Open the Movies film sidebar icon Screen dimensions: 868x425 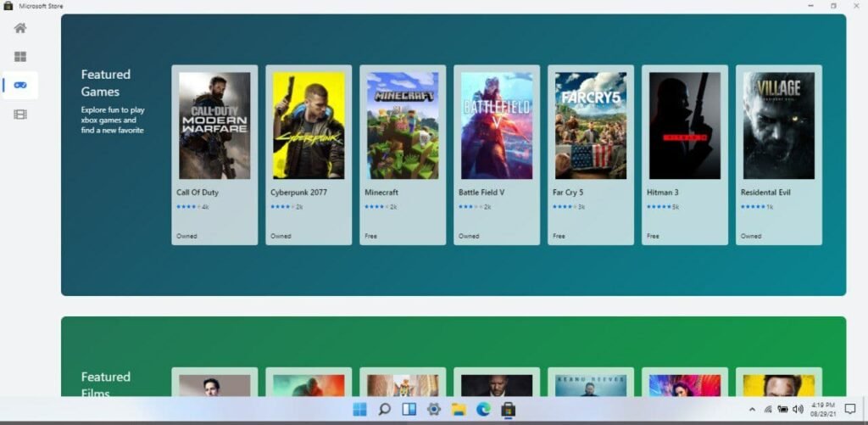coord(20,115)
